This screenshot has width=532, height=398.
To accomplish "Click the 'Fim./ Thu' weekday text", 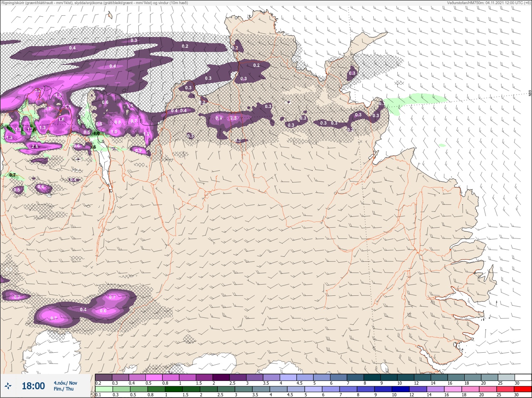I will (64, 389).
